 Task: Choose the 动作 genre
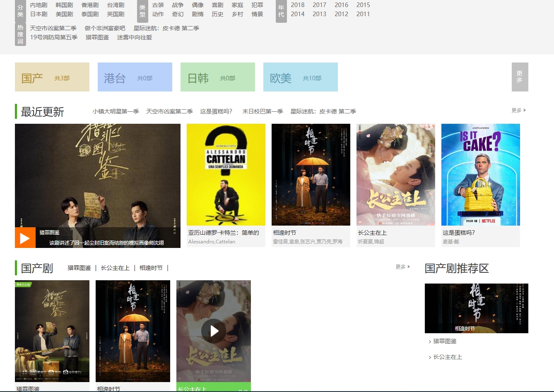(158, 14)
